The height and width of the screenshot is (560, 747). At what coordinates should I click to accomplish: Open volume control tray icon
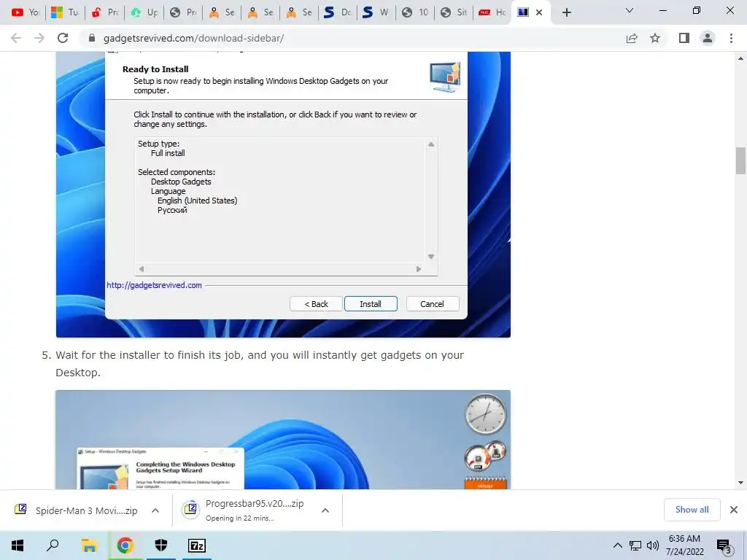[652, 545]
